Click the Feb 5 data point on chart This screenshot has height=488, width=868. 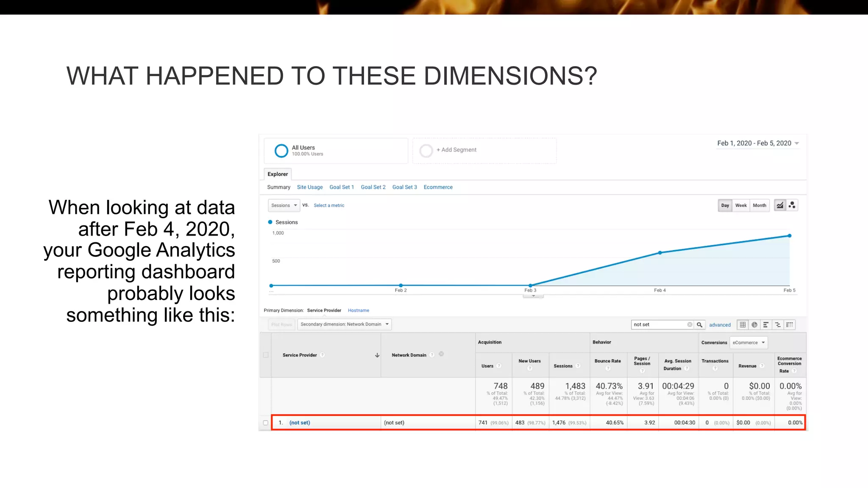pos(790,236)
